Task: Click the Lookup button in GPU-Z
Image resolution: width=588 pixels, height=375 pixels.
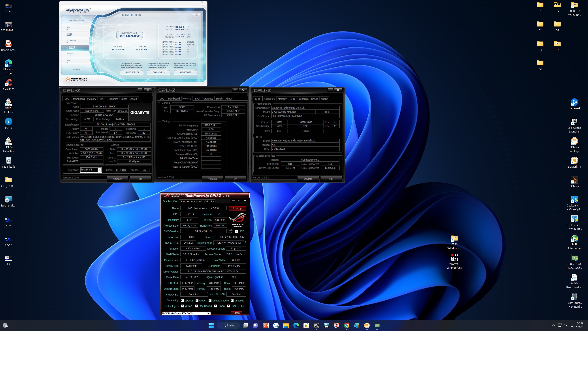Action: pos(237,208)
